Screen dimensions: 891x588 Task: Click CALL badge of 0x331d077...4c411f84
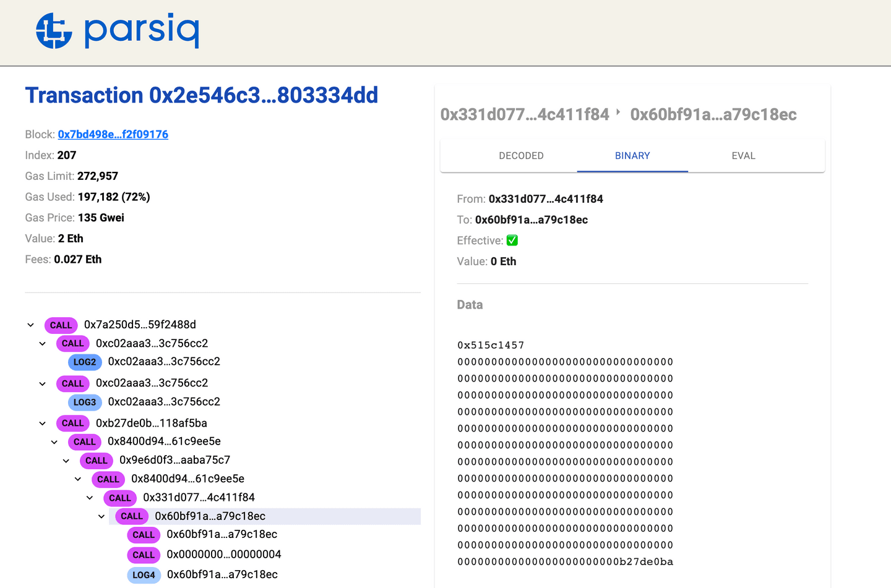pos(120,498)
